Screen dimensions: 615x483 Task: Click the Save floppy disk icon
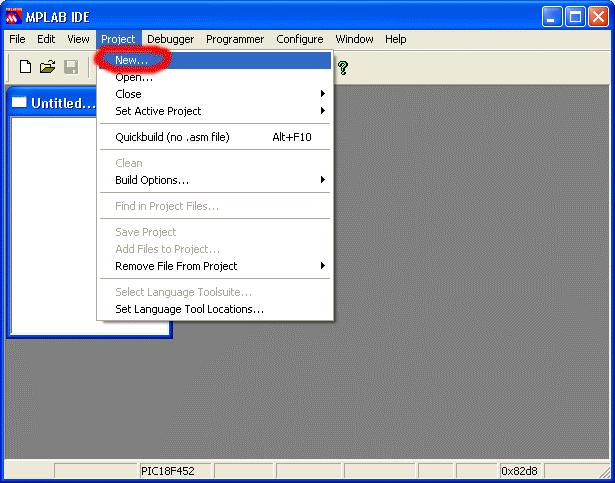coord(71,67)
